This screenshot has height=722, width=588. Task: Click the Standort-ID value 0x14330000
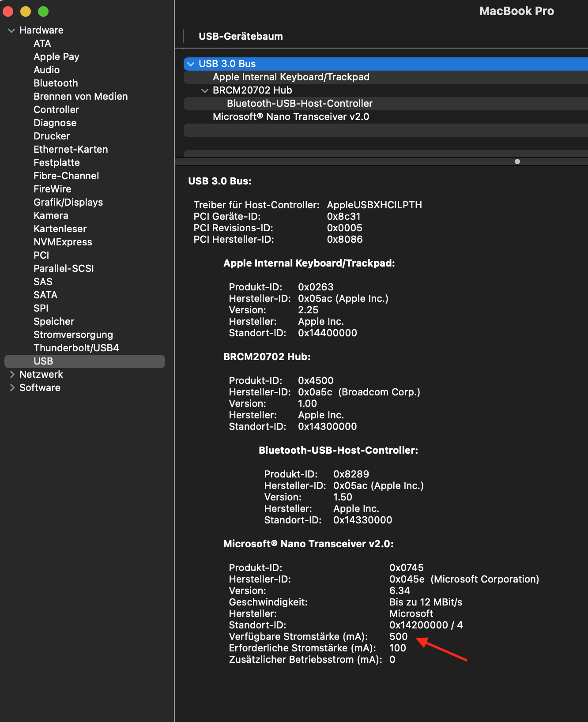pyautogui.click(x=362, y=520)
